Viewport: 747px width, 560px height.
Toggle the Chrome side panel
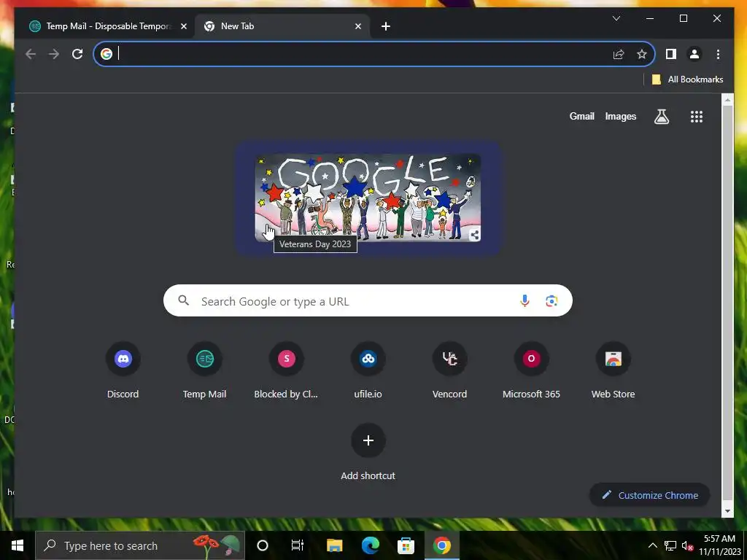[x=671, y=54]
